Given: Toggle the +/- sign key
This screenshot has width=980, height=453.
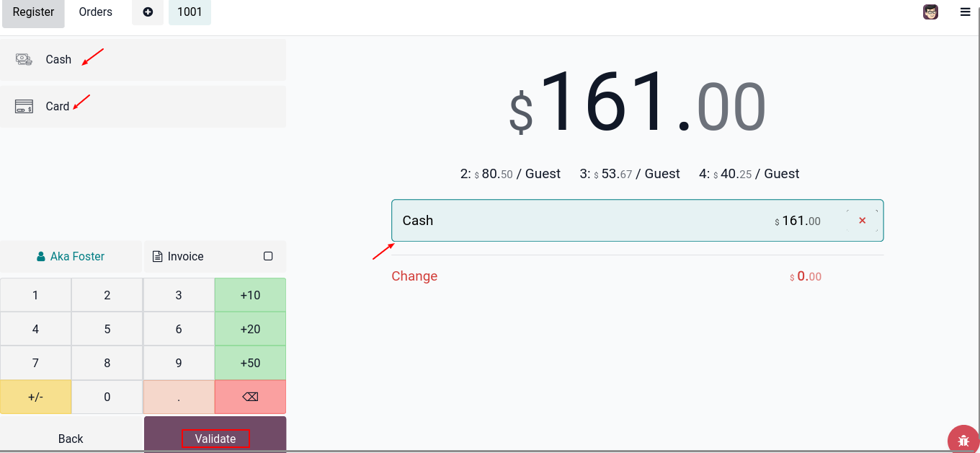Looking at the screenshot, I should [x=35, y=397].
